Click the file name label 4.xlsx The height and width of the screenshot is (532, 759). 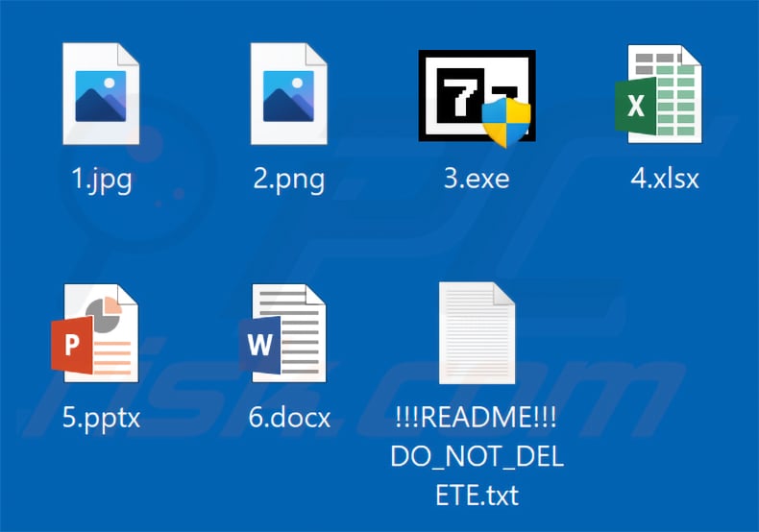665,178
